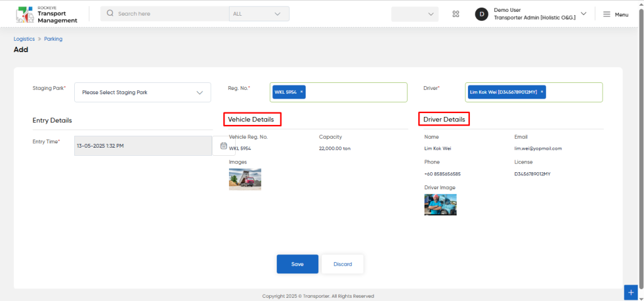
Task: Open the ALL search filter dropdown
Action: (259, 14)
